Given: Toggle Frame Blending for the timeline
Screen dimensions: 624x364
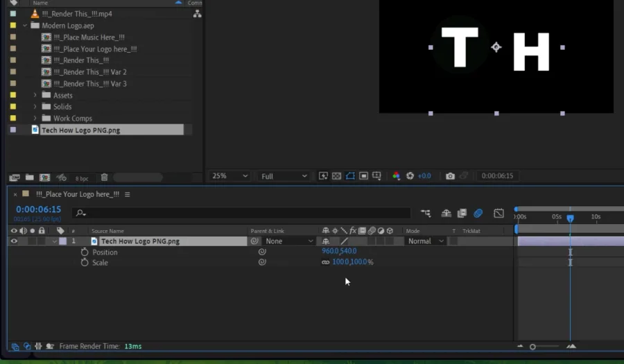Looking at the screenshot, I should (x=462, y=214).
